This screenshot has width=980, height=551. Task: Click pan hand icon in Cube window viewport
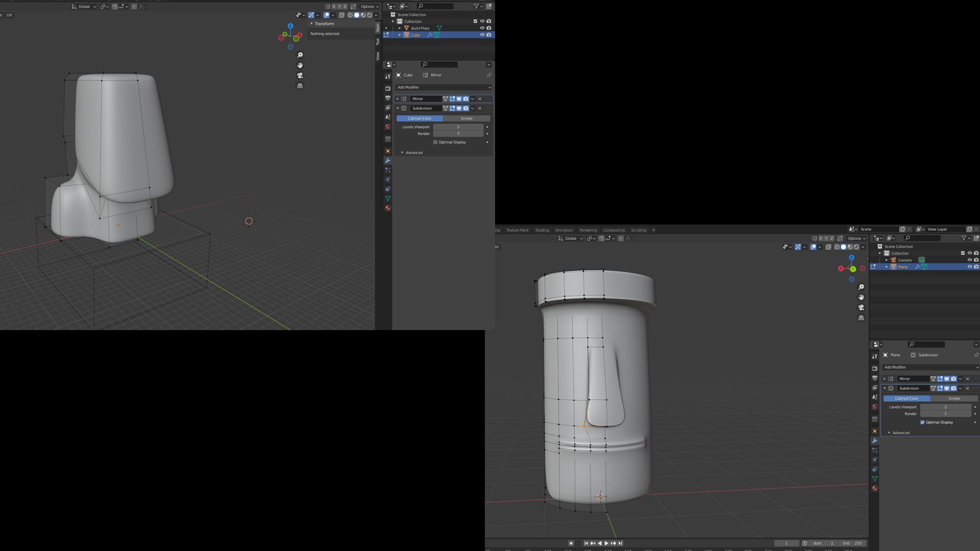click(x=300, y=65)
